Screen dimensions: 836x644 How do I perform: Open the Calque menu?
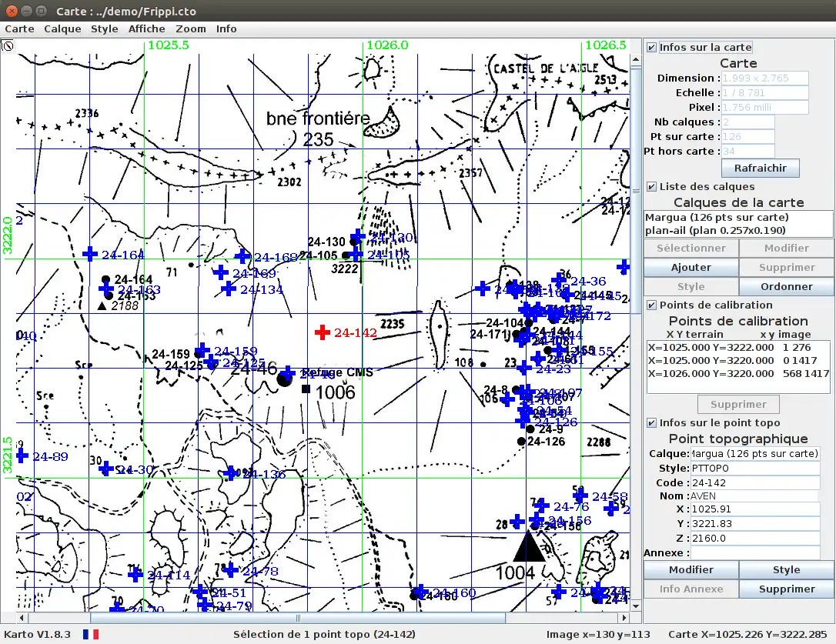point(62,28)
